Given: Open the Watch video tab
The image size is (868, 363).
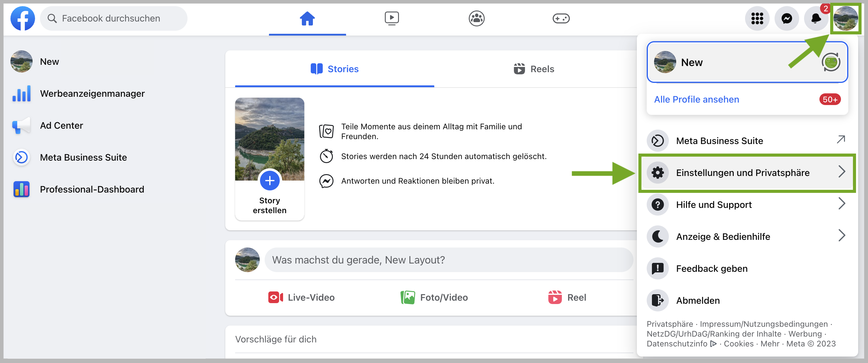Looking at the screenshot, I should pos(392,18).
